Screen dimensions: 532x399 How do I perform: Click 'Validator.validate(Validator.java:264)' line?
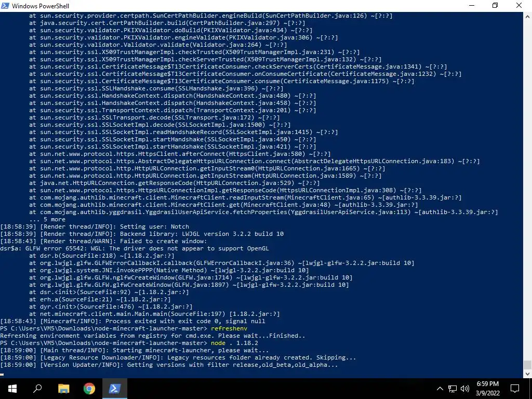point(158,45)
